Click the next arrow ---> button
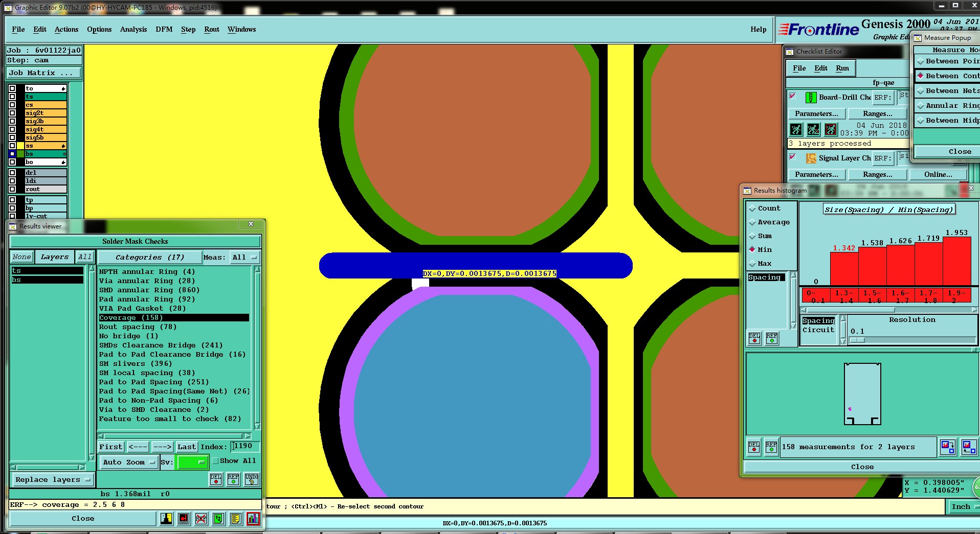The width and height of the screenshot is (980, 534). 162,447
